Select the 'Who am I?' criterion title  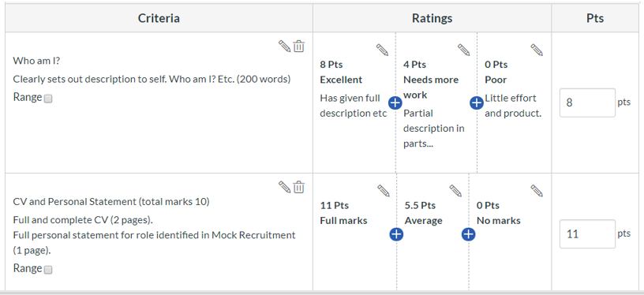click(x=36, y=61)
